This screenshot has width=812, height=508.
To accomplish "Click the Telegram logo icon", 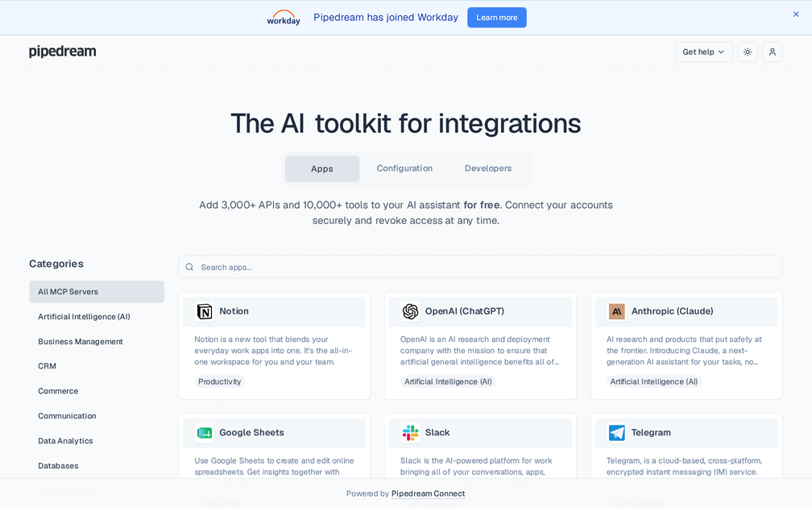I will coord(616,433).
